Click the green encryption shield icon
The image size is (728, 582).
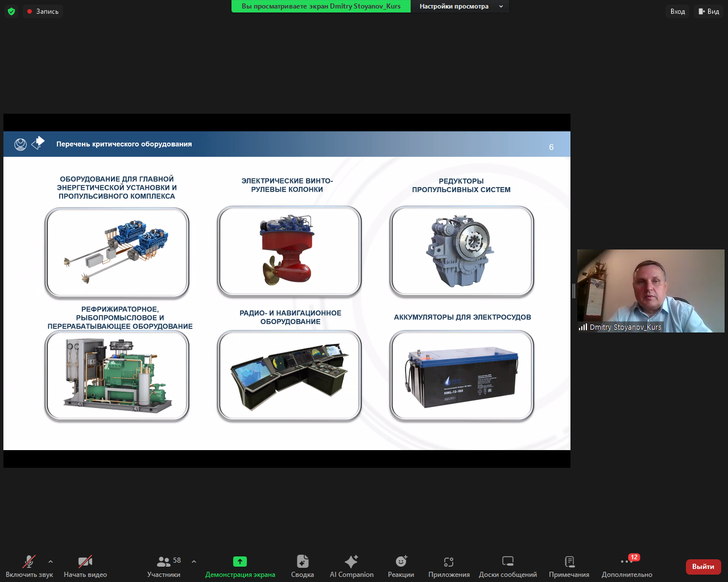coord(11,11)
